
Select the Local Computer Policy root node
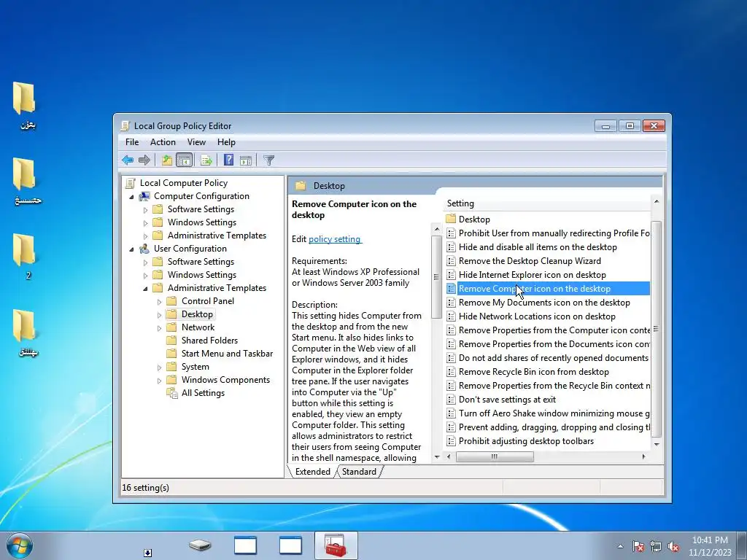[183, 183]
